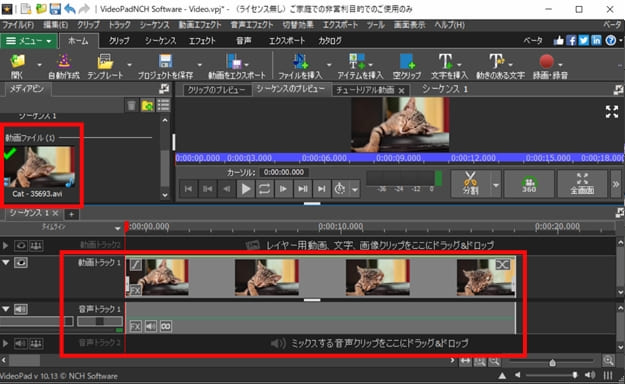Collapse the 動画トラック 1 triangle
625x384 pixels.
click(x=6, y=263)
